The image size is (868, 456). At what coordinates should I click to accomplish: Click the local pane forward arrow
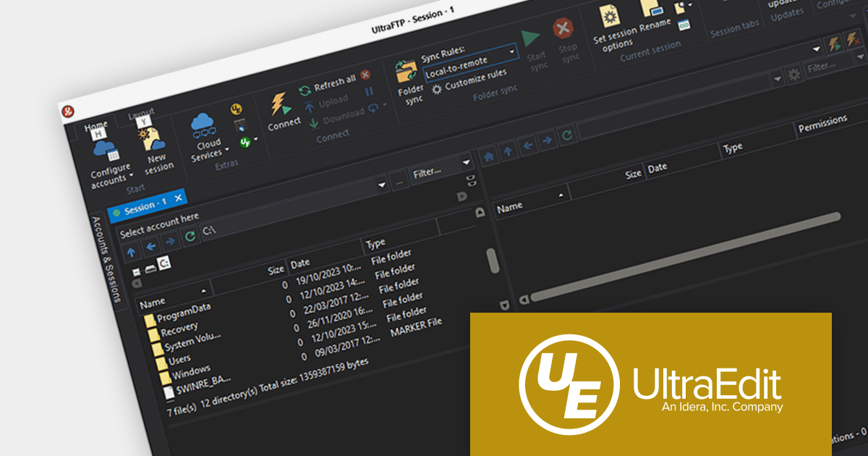[170, 242]
